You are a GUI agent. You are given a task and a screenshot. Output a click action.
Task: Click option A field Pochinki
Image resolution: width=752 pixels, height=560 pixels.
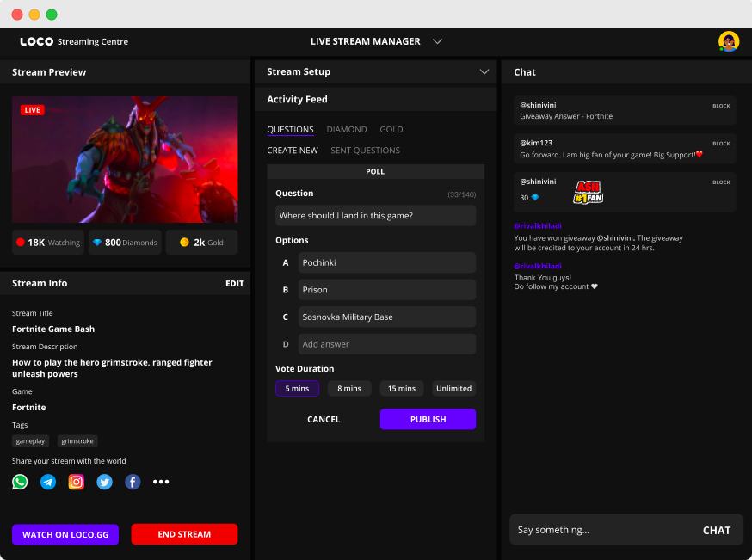pyautogui.click(x=387, y=262)
